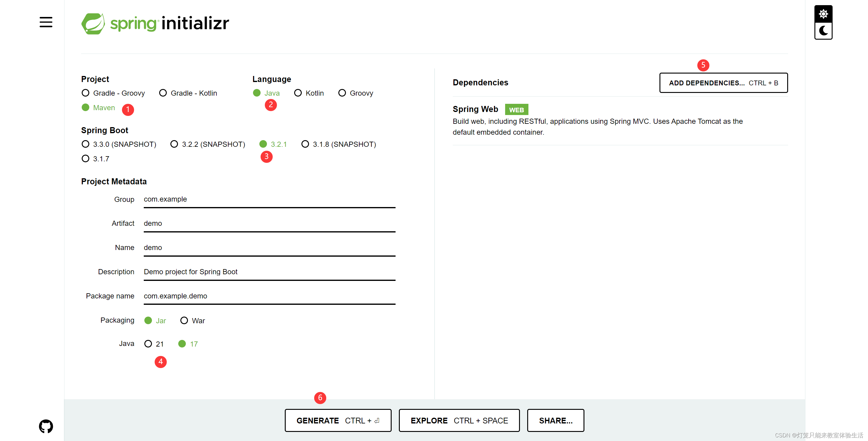Choose Kotlin as the language
This screenshot has height=441, width=868.
pyautogui.click(x=309, y=93)
